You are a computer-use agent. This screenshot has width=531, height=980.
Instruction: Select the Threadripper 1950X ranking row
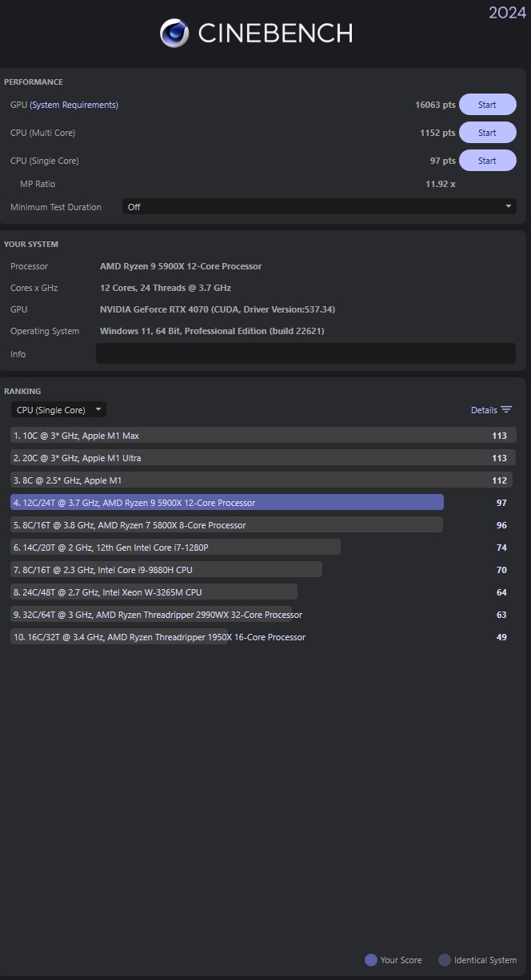160,637
